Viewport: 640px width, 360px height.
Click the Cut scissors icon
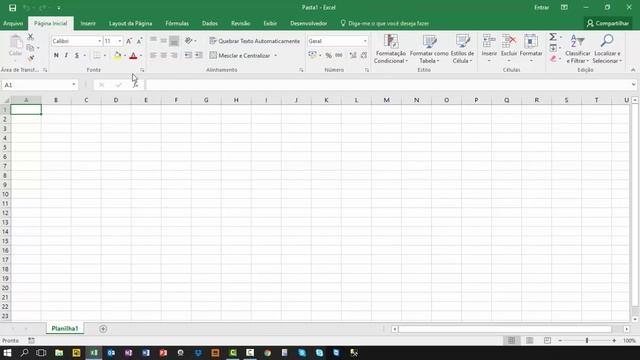pos(31,37)
